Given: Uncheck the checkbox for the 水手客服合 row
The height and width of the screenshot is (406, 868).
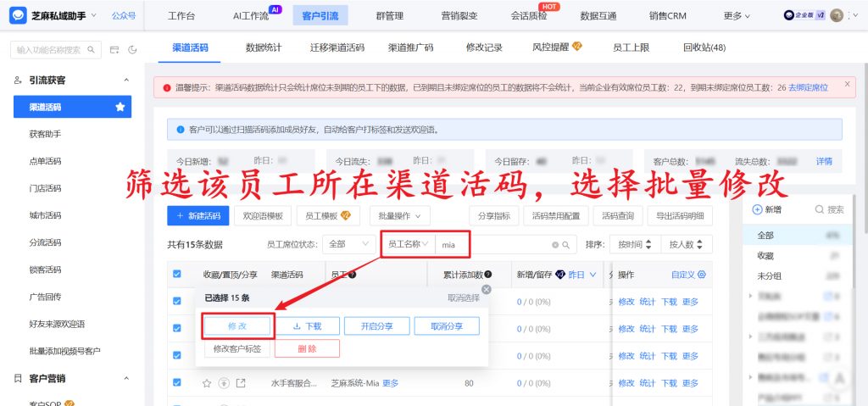Looking at the screenshot, I should point(177,382).
